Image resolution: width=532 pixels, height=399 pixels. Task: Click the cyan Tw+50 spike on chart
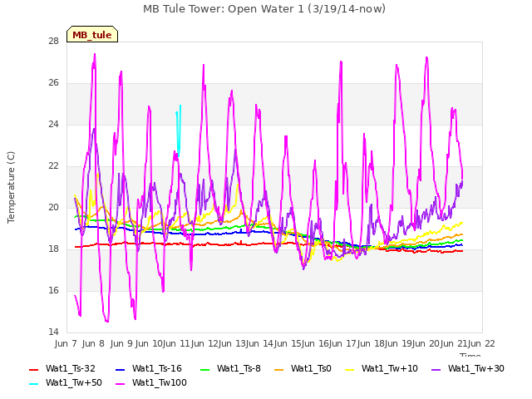tap(179, 131)
